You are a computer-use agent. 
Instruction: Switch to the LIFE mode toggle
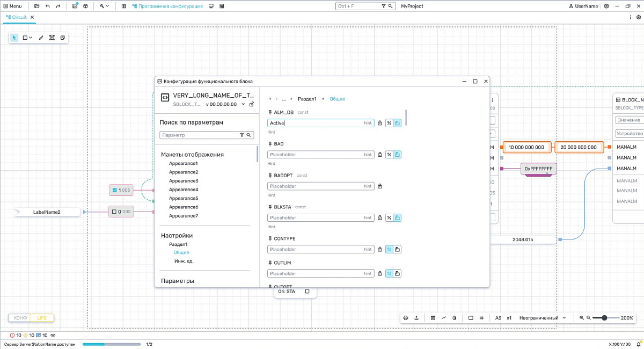[x=42, y=318]
